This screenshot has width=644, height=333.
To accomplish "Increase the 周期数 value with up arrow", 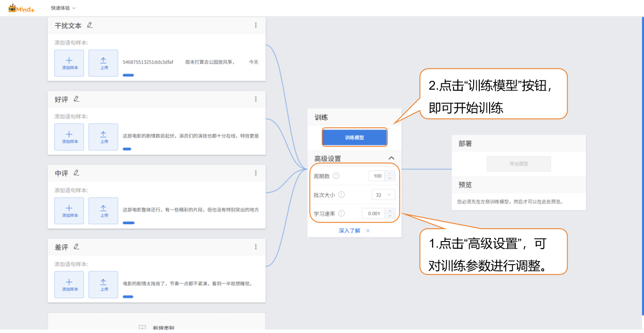I will point(390,174).
